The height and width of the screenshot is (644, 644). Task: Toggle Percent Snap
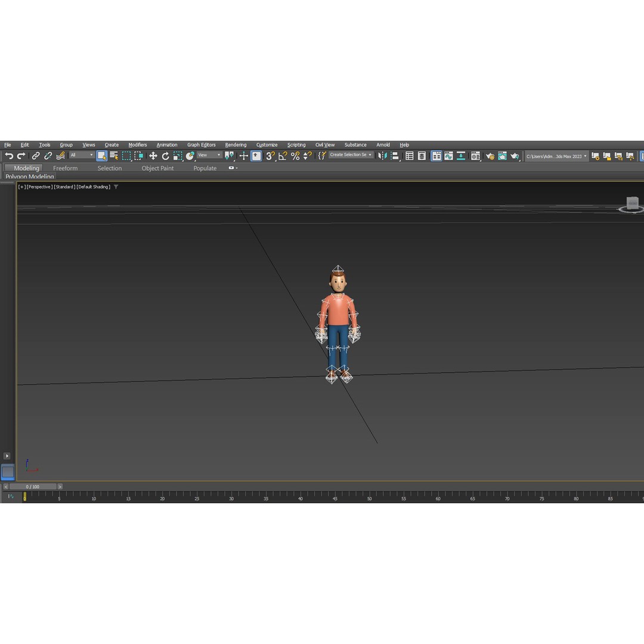pyautogui.click(x=295, y=156)
